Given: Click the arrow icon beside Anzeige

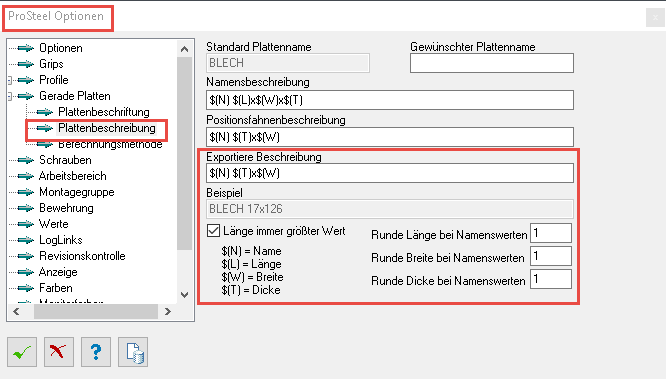Looking at the screenshot, I should coord(26,272).
